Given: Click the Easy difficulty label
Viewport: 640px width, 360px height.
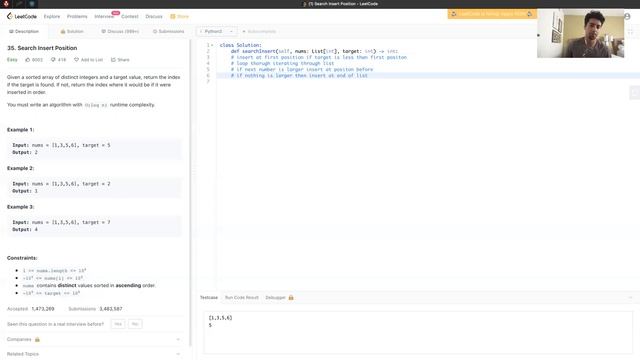Looking at the screenshot, I should click(x=12, y=60).
